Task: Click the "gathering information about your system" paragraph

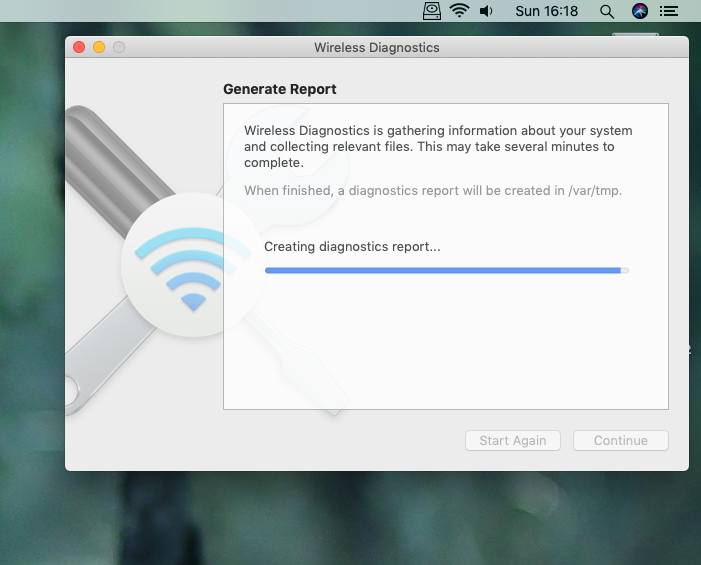Action: coord(438,147)
